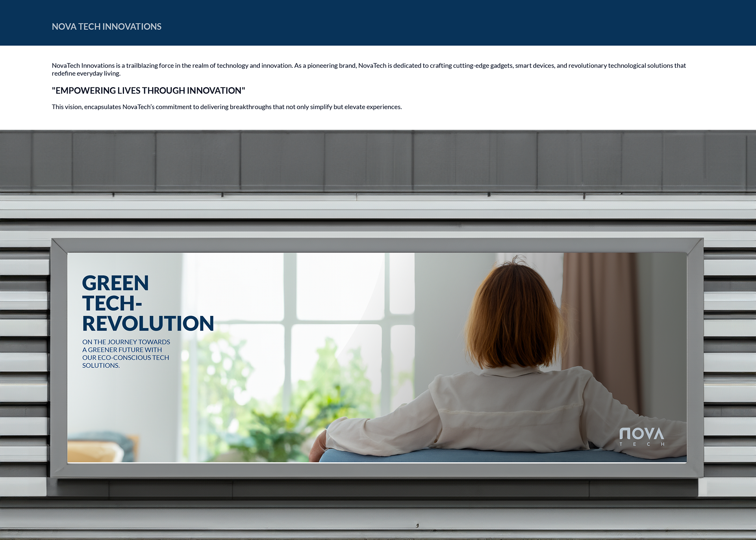The width and height of the screenshot is (756, 540).
Task: Click the word REVOLUTION on the billboard
Action: [148, 323]
